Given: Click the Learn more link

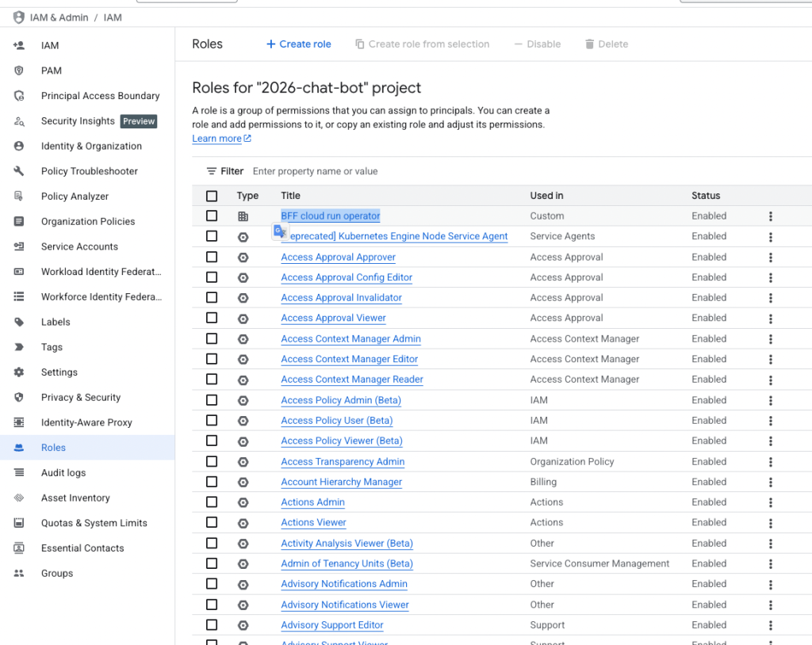Looking at the screenshot, I should (x=221, y=139).
